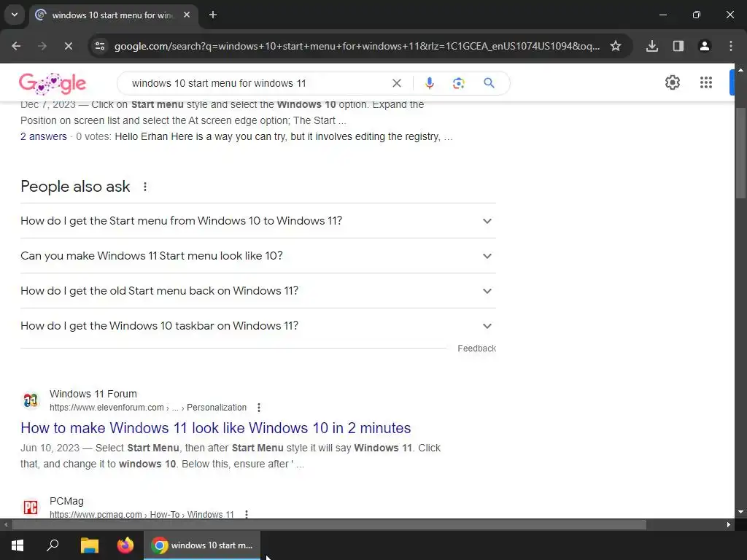
Task: Click the 'PCMag' site name text
Action: (66, 501)
